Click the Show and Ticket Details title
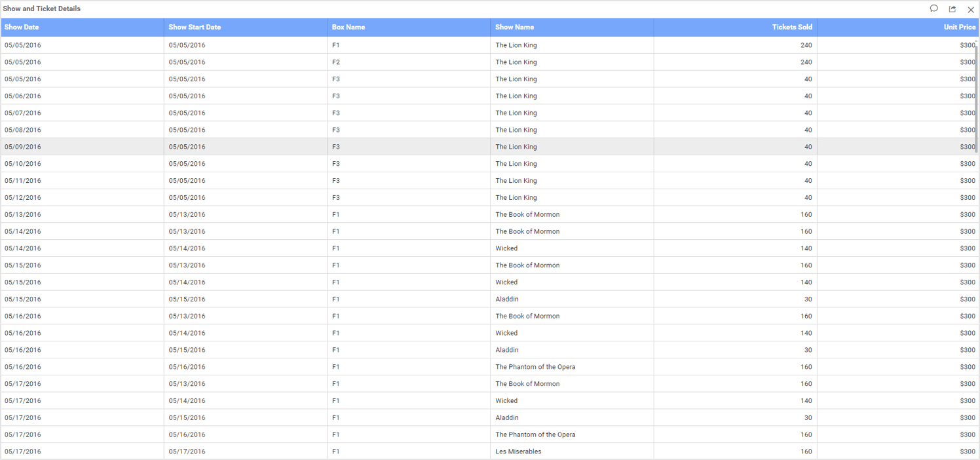Image resolution: width=980 pixels, height=460 pixels. [42, 9]
